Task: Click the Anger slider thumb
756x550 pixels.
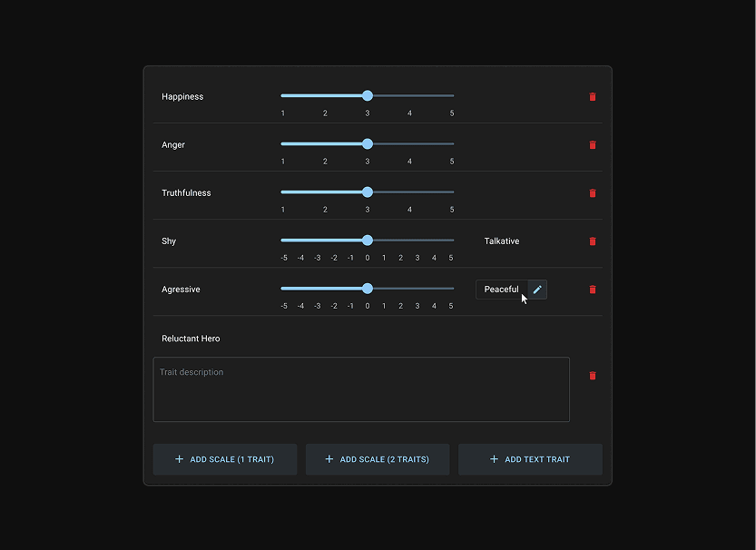Action: click(368, 143)
